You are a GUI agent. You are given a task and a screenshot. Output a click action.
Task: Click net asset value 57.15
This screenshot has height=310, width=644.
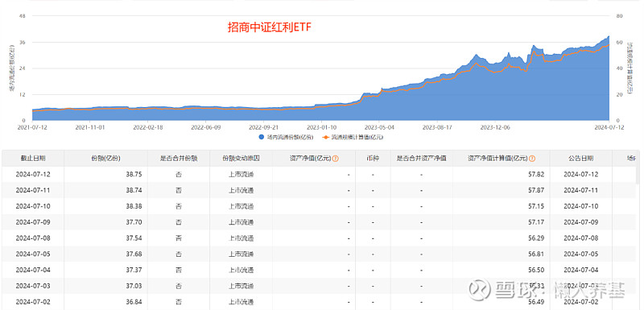pos(537,206)
